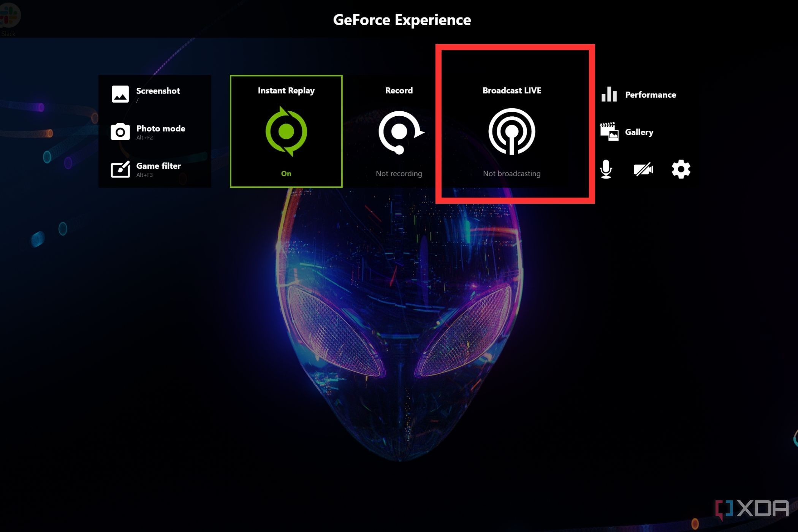The width and height of the screenshot is (798, 532).
Task: Click the Game filter pencil icon
Action: 120,169
